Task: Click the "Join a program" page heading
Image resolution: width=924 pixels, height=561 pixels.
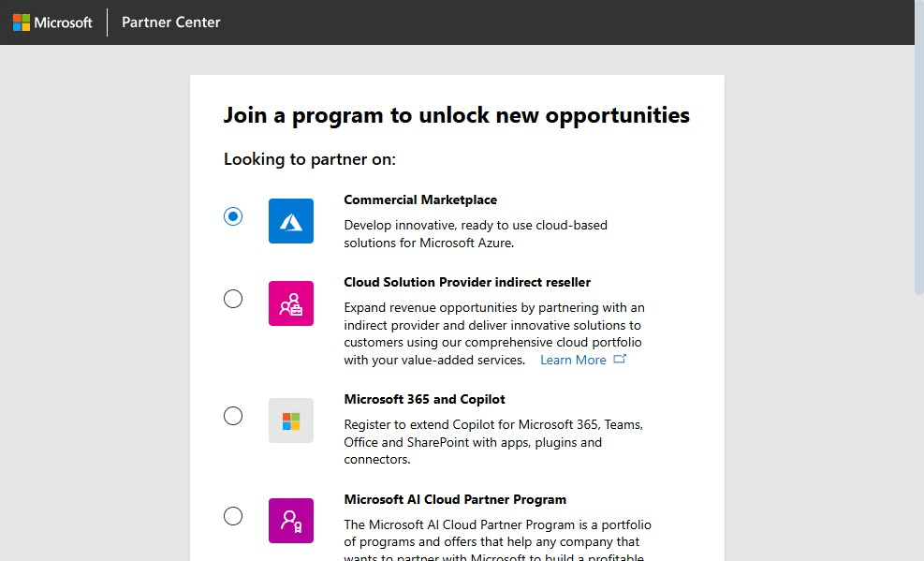Action: [x=456, y=116]
